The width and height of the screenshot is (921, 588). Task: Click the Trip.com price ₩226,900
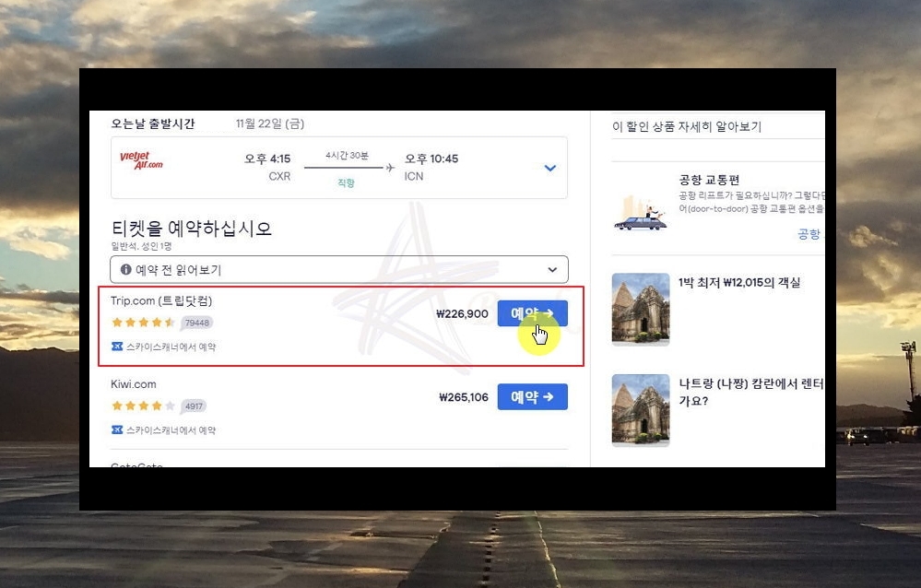[462, 313]
